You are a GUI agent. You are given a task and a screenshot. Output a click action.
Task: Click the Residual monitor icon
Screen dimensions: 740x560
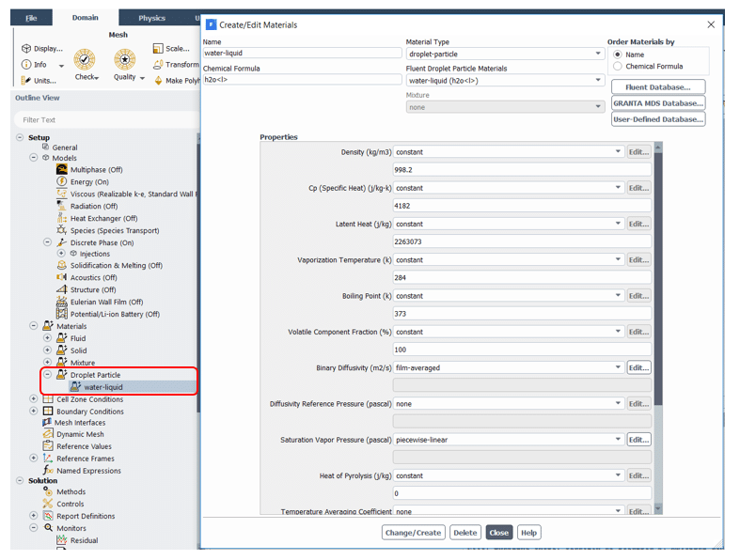[x=62, y=541]
